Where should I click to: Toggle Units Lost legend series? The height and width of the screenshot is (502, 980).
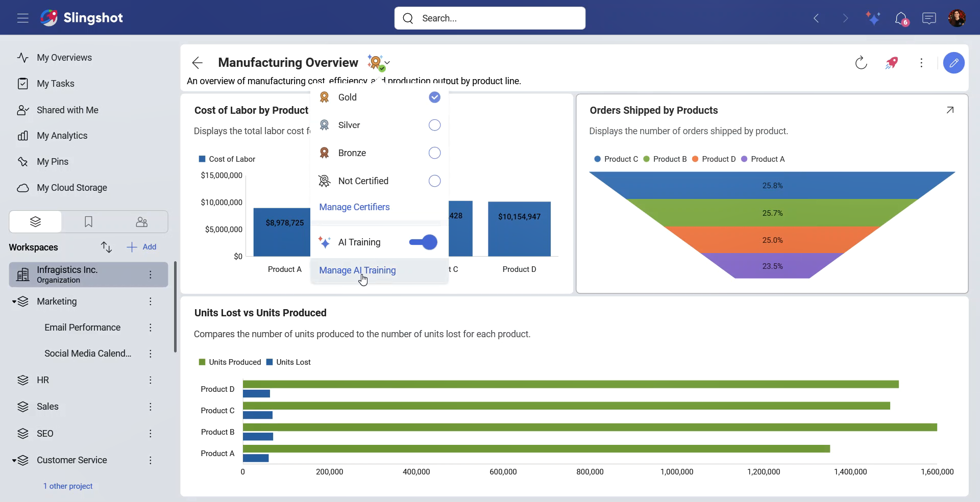pyautogui.click(x=288, y=362)
